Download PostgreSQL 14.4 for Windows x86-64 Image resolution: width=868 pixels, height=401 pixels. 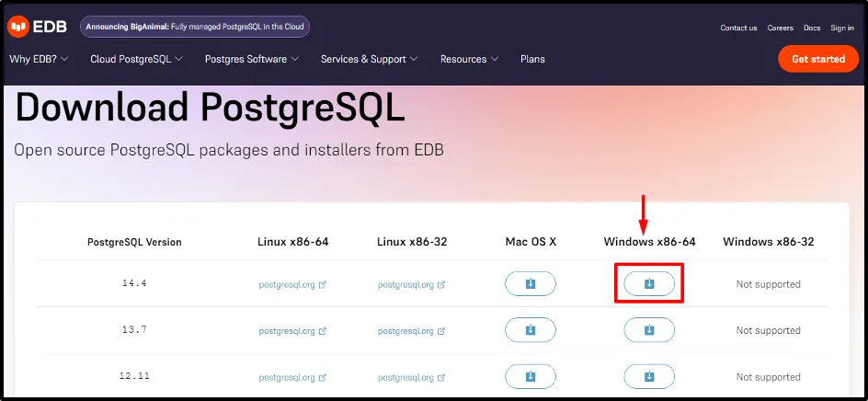648,284
